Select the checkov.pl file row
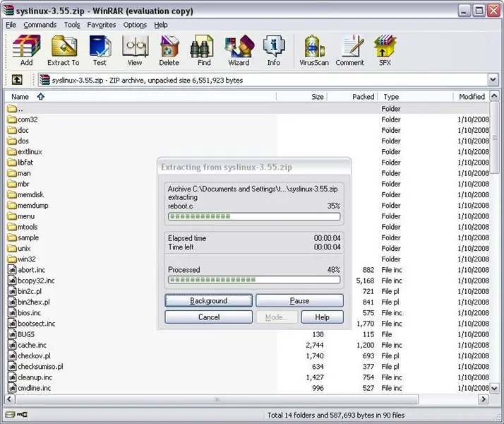The width and height of the screenshot is (504, 424). pyautogui.click(x=248, y=355)
